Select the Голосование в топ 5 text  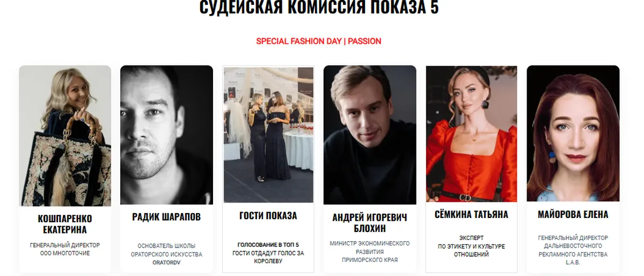268,244
